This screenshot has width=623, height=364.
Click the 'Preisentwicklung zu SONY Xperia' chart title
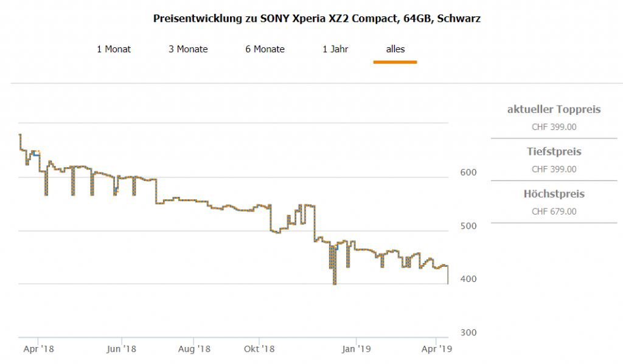click(316, 19)
